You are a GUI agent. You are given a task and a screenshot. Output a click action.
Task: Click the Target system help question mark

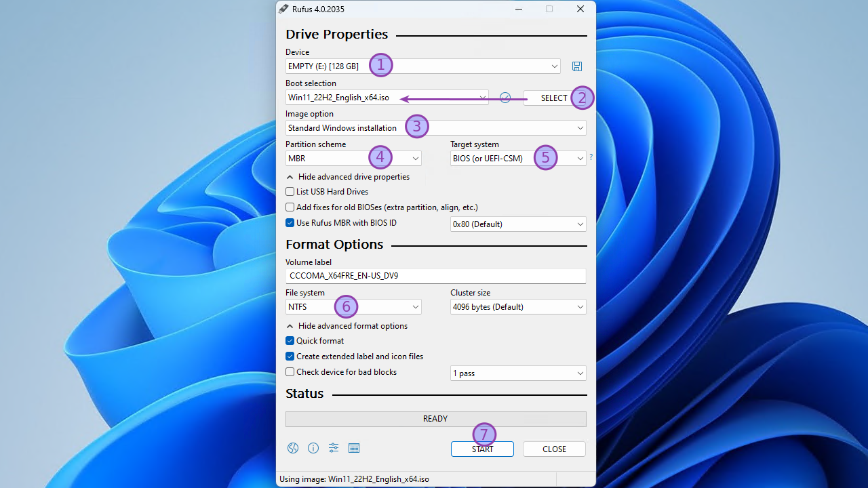click(591, 157)
